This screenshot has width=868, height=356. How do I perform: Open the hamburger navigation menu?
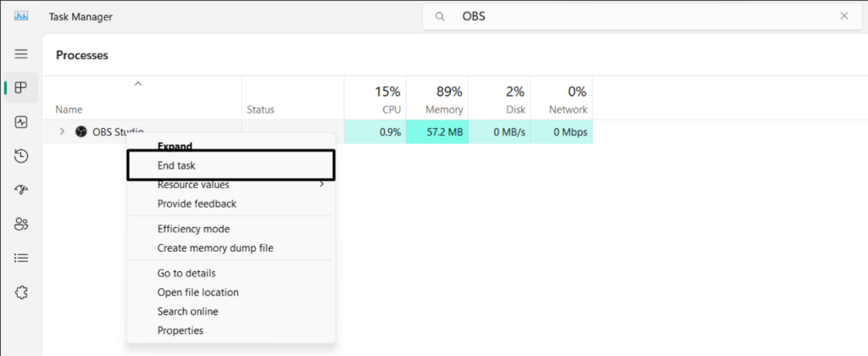pyautogui.click(x=21, y=53)
